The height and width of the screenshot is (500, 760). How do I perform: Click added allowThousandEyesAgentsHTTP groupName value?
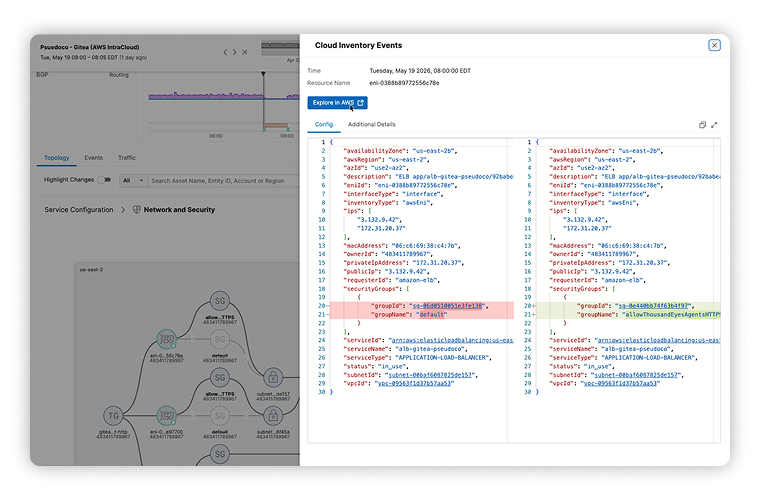tap(671, 314)
